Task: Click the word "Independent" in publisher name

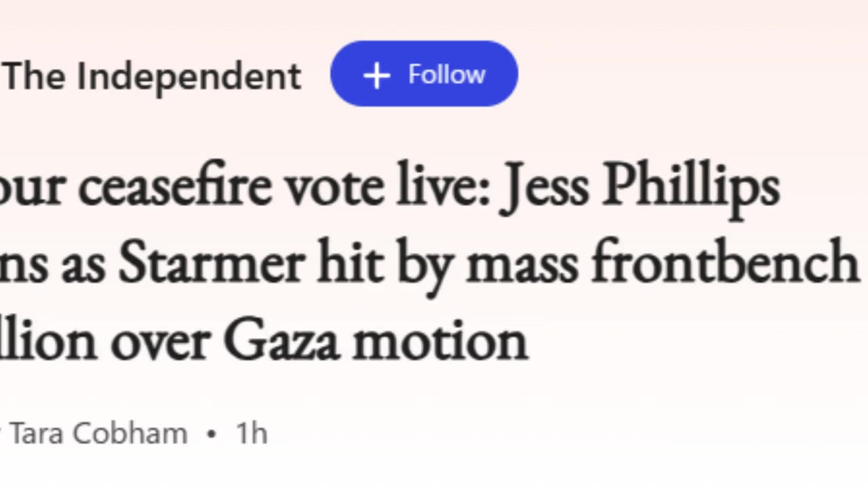Action: [x=189, y=76]
